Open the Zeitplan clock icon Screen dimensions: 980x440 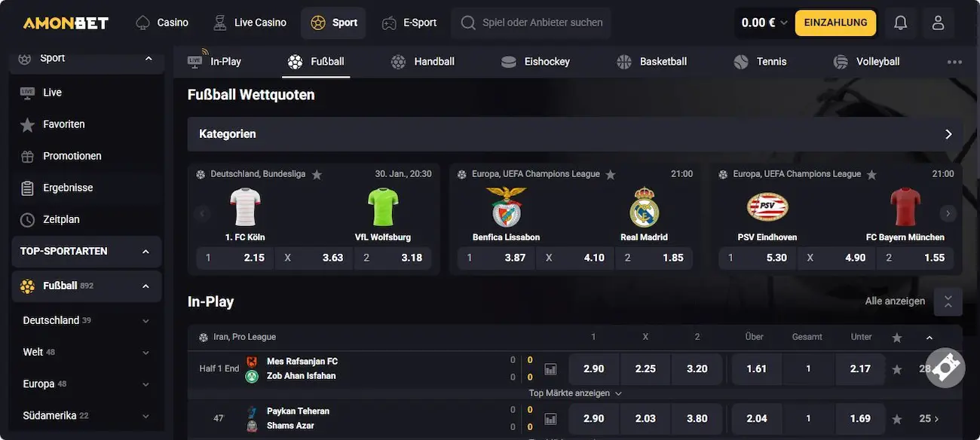[26, 218]
